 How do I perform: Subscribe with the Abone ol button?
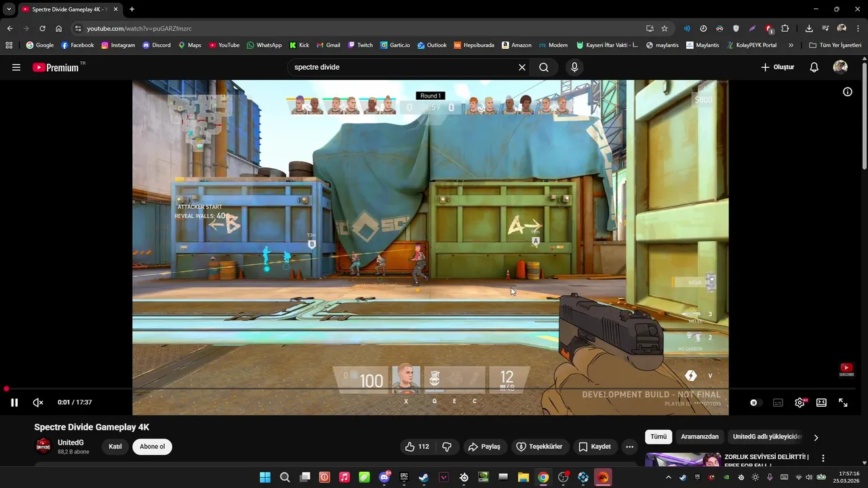153,447
